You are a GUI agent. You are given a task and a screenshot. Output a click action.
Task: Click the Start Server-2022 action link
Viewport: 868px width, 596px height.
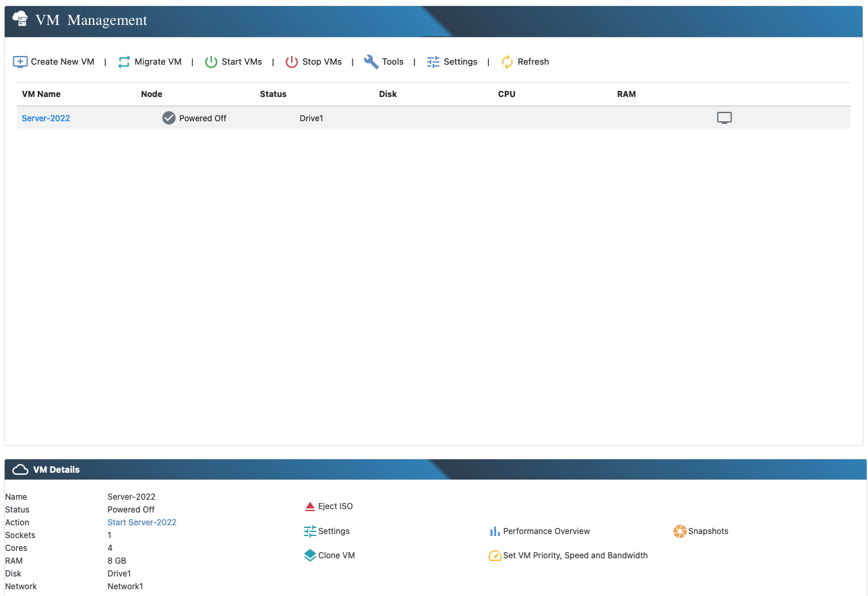tap(142, 523)
